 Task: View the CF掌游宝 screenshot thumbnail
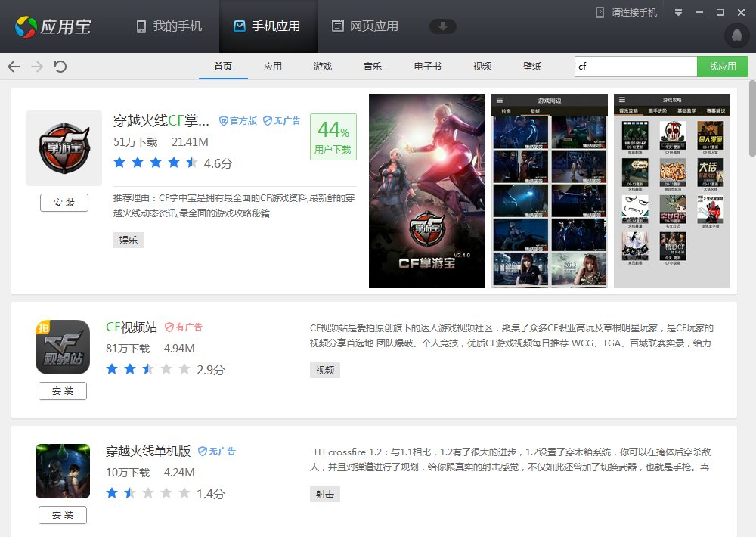click(426, 191)
